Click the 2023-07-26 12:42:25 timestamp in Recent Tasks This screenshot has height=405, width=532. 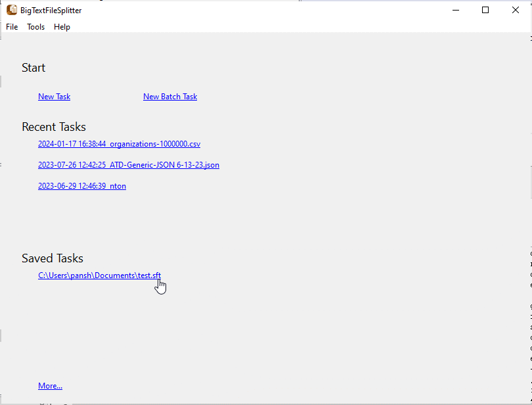pyautogui.click(x=72, y=165)
